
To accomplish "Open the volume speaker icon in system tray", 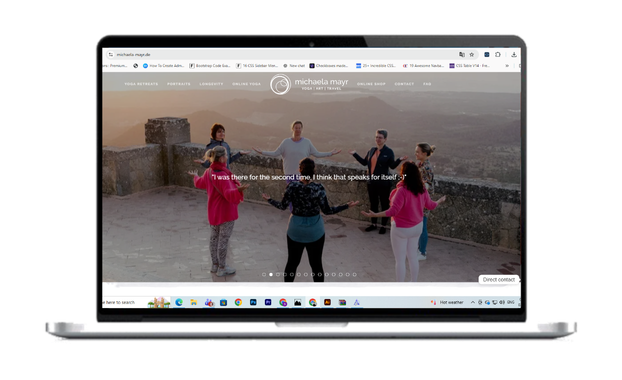I will (502, 302).
